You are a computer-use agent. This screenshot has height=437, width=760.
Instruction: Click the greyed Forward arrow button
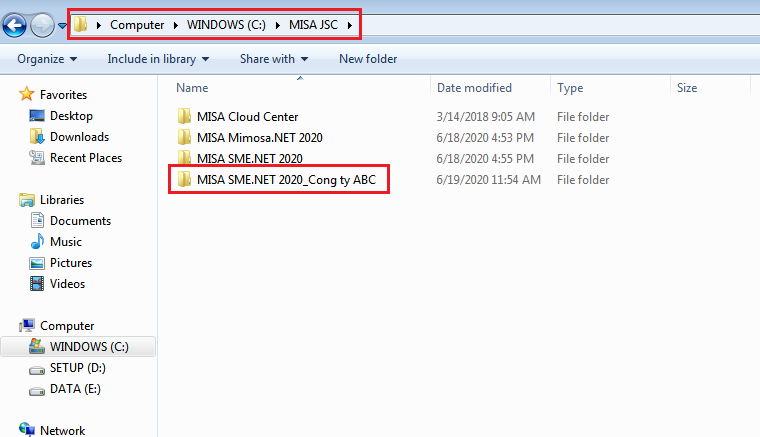[42, 25]
